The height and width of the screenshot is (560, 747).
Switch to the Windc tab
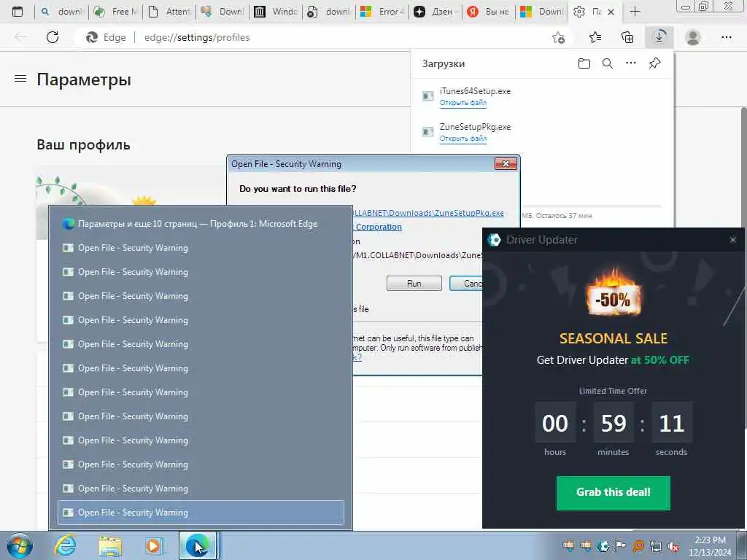point(276,12)
